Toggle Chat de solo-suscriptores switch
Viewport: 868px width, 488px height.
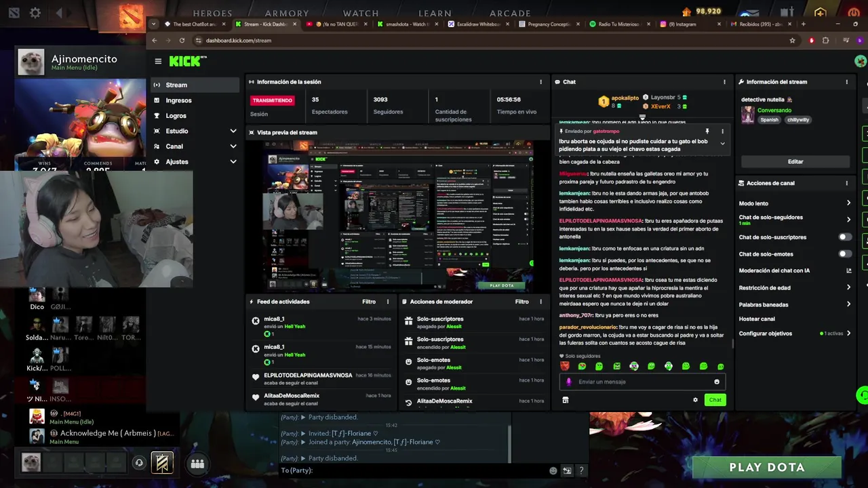845,237
